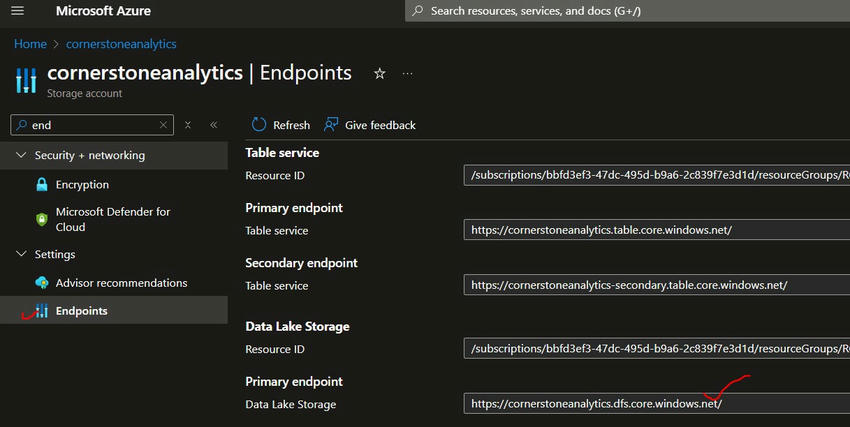Click the cornerstoneanalytics breadcrumb link
Screen dimensions: 850x427
tap(121, 44)
